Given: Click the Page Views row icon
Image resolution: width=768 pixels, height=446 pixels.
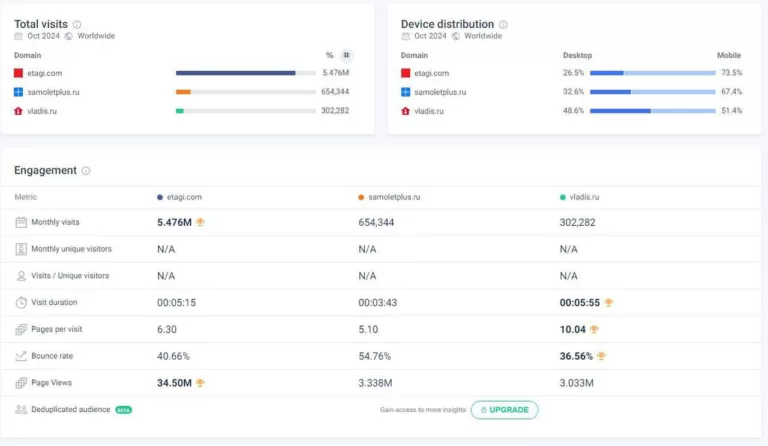Looking at the screenshot, I should pos(21,383).
